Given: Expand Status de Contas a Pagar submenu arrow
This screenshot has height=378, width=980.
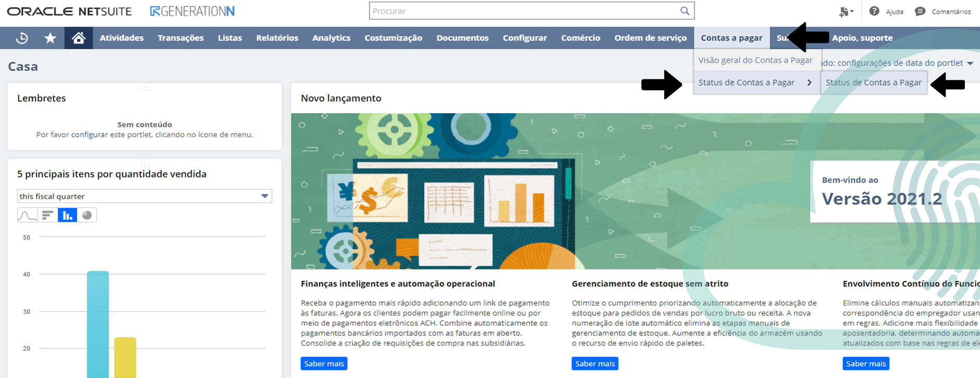Looking at the screenshot, I should (809, 82).
